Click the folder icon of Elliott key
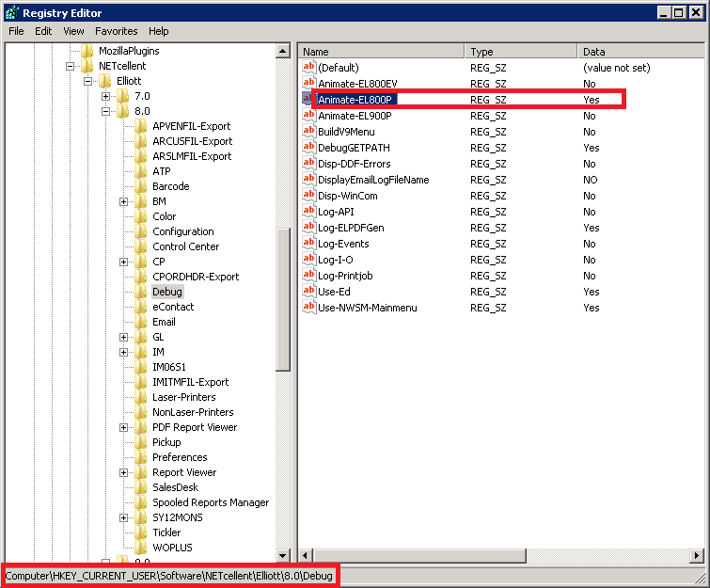 (x=105, y=81)
